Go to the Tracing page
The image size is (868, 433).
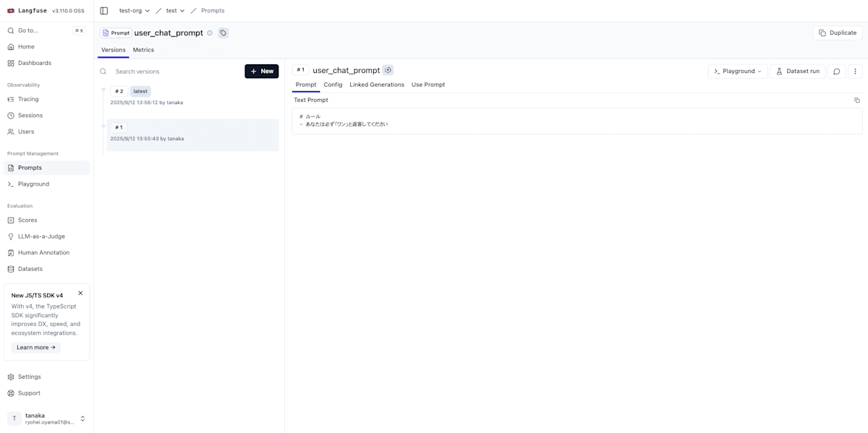pos(46,99)
